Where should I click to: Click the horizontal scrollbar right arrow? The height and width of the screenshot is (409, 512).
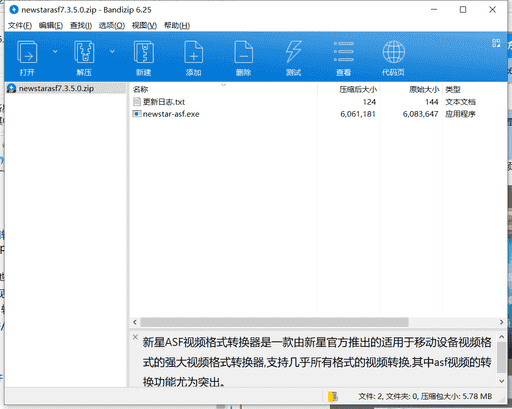click(x=501, y=322)
